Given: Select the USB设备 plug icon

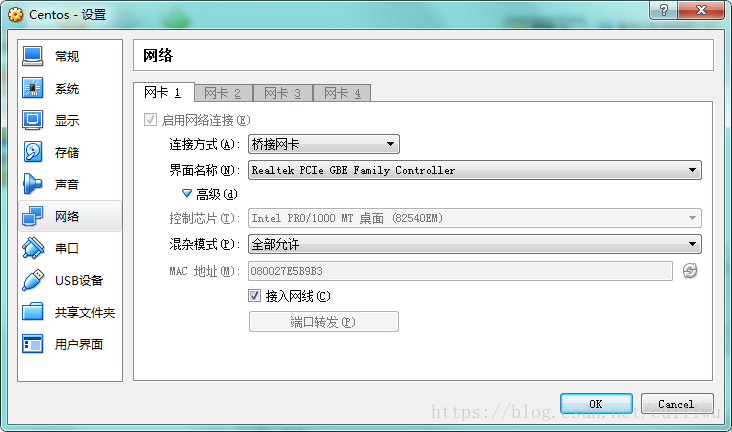Looking at the screenshot, I should (x=32, y=280).
